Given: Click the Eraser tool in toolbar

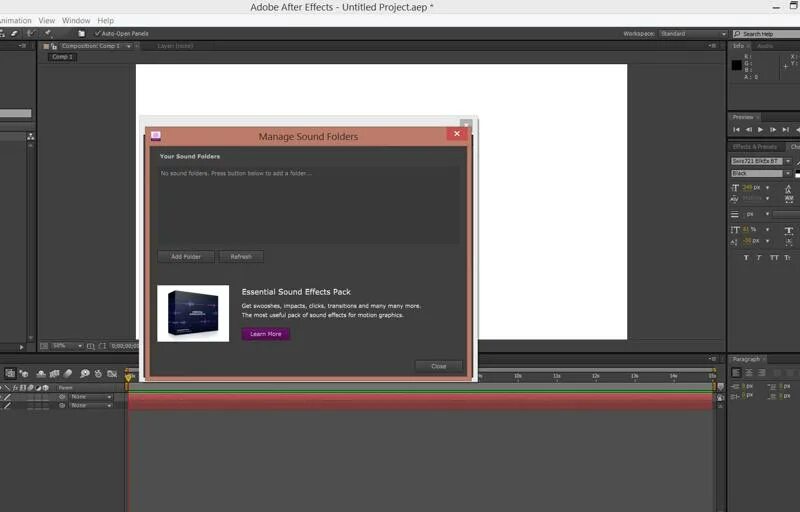Looking at the screenshot, I should [14, 34].
